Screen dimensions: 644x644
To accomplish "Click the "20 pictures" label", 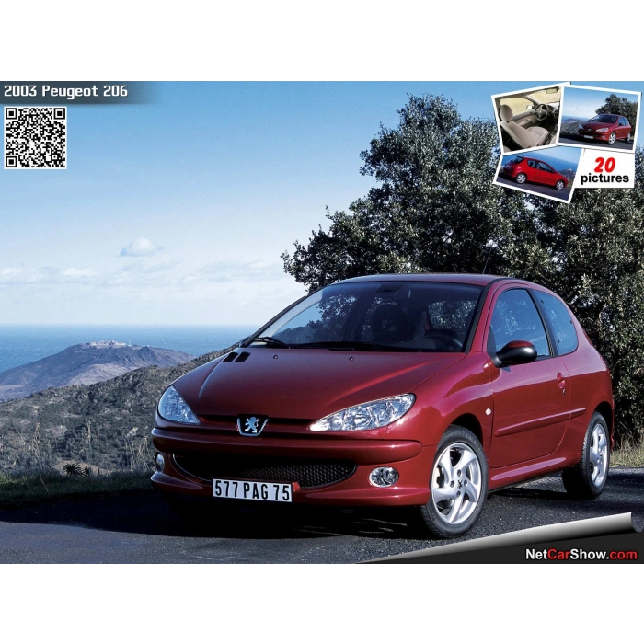I will coord(605,169).
